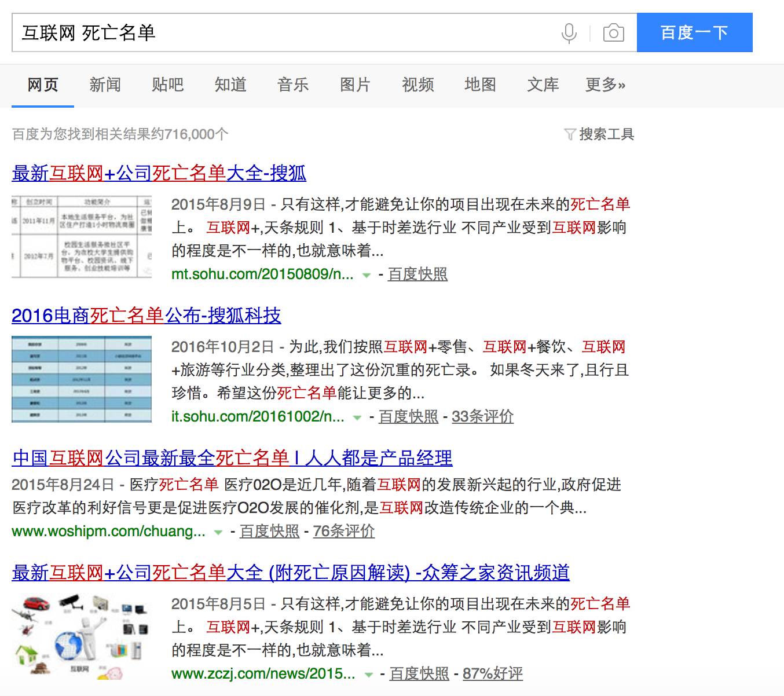This screenshot has width=784, height=696.
Task: Expand dropdown arrow next to www.woshipm.com URL
Action: (218, 532)
